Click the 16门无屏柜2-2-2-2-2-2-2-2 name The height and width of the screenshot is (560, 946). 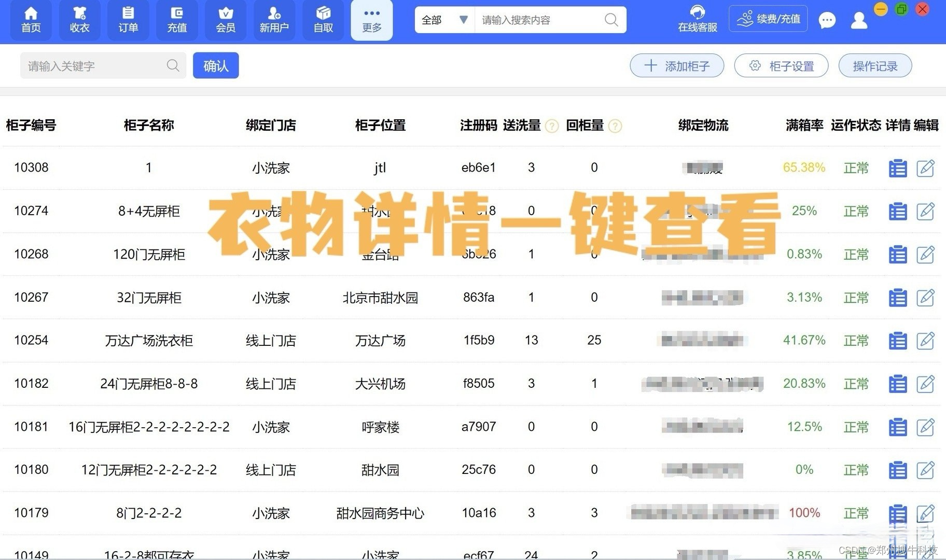[149, 427]
